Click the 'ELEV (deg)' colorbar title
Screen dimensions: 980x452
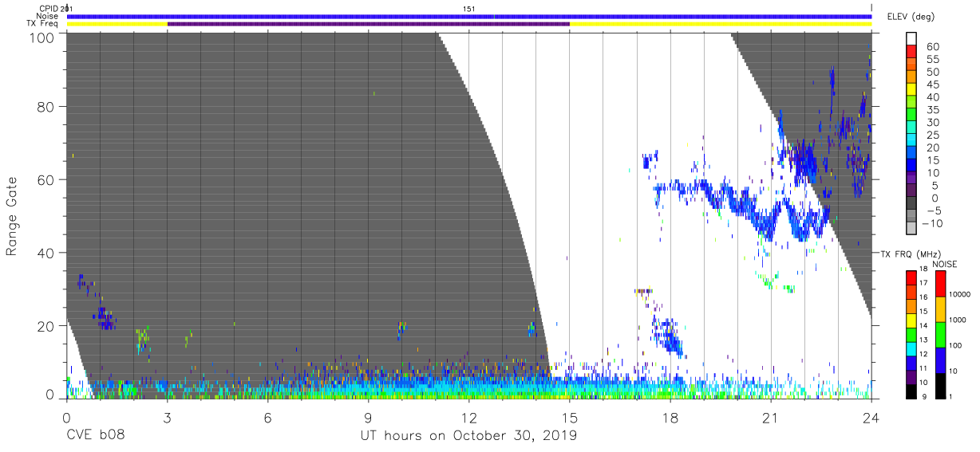click(912, 17)
